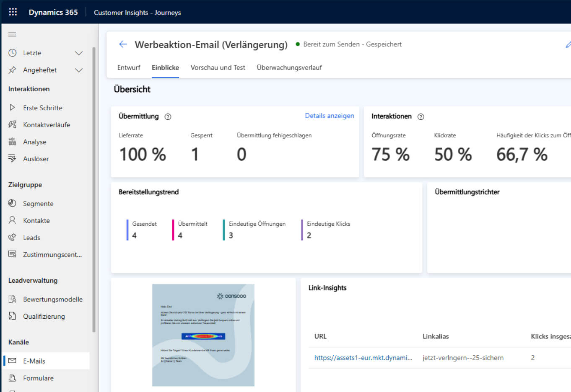Click the Letzte clock icon
The width and height of the screenshot is (571, 392).
pos(13,53)
